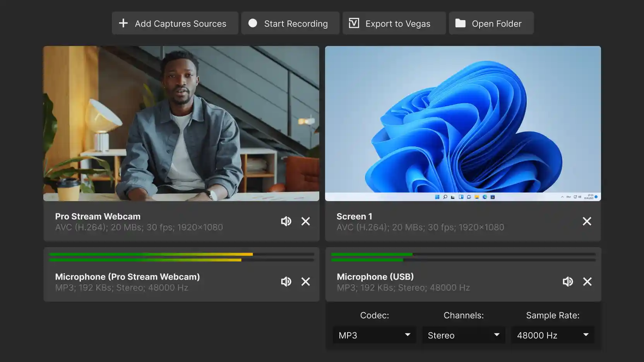Click webcam microphone's MP3 192 KBs details
Image resolution: width=644 pixels, height=362 pixels.
[122, 288]
